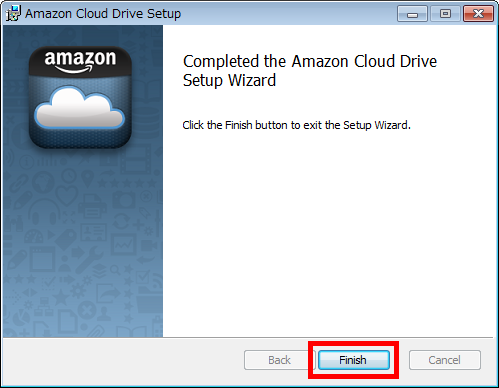Click the circled X icon in the banner
The height and width of the screenshot is (388, 499).
coord(87,310)
